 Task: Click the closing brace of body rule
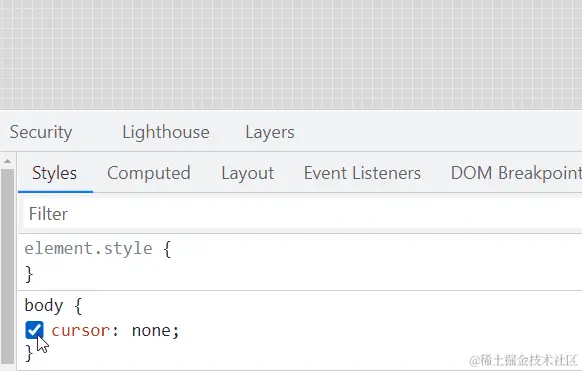coord(29,353)
